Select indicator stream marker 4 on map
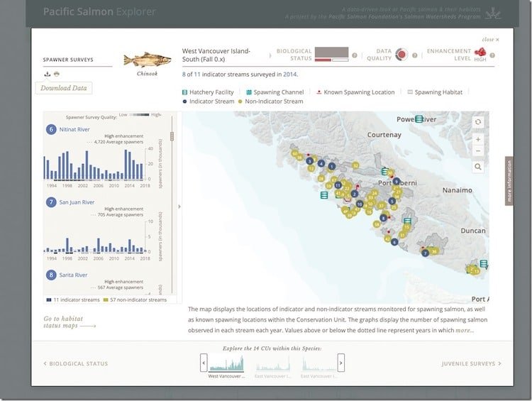The width and height of the screenshot is (532, 401). coord(321,163)
